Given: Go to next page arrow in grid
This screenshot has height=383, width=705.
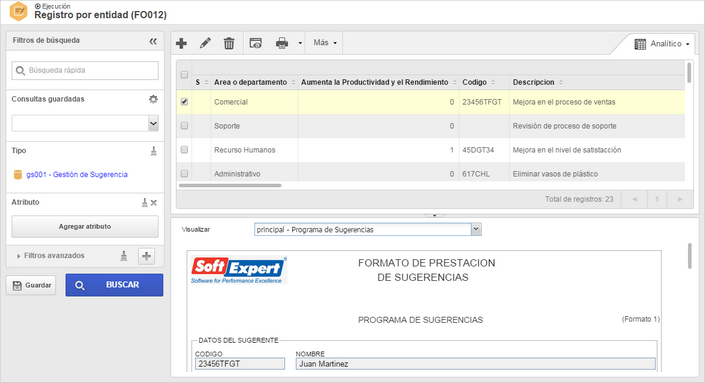Looking at the screenshot, I should pyautogui.click(x=680, y=199).
